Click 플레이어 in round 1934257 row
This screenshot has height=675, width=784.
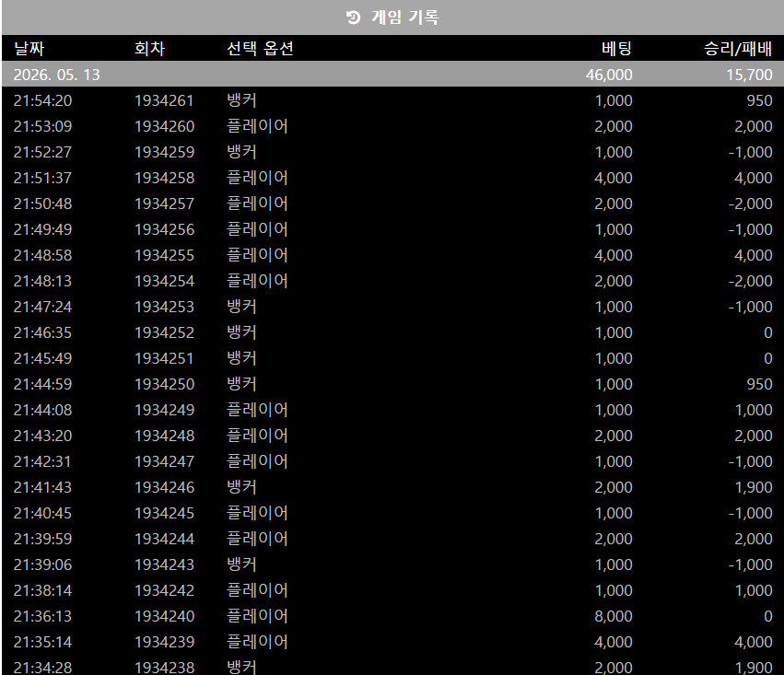click(x=258, y=204)
